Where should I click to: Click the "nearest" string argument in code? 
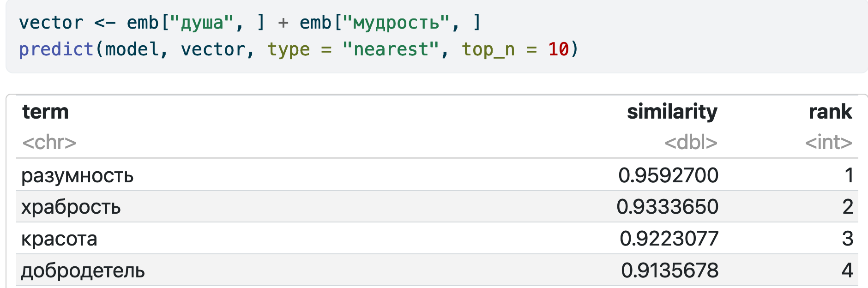click(391, 49)
